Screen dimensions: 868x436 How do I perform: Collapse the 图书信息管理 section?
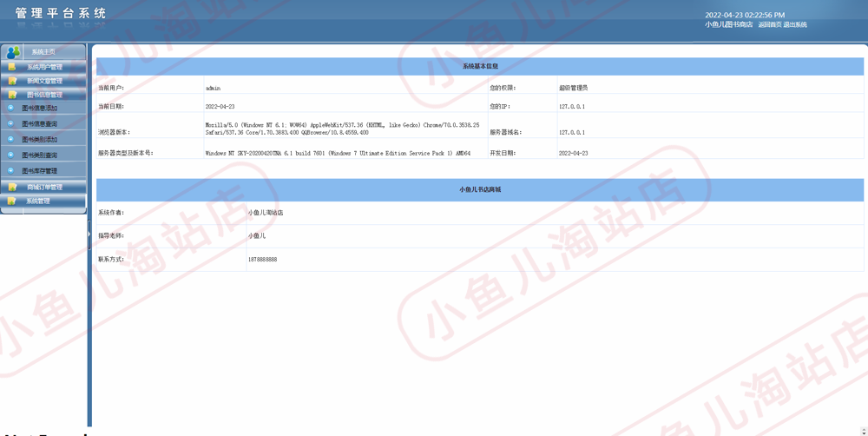[x=45, y=95]
